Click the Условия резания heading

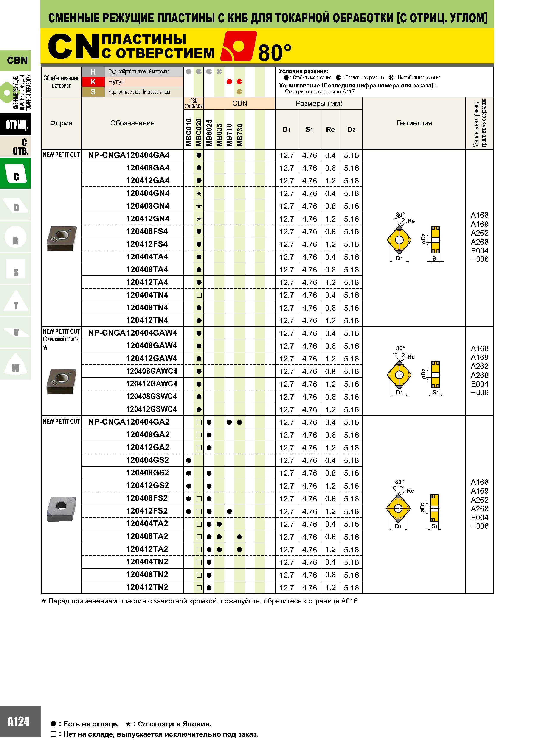click(x=304, y=71)
